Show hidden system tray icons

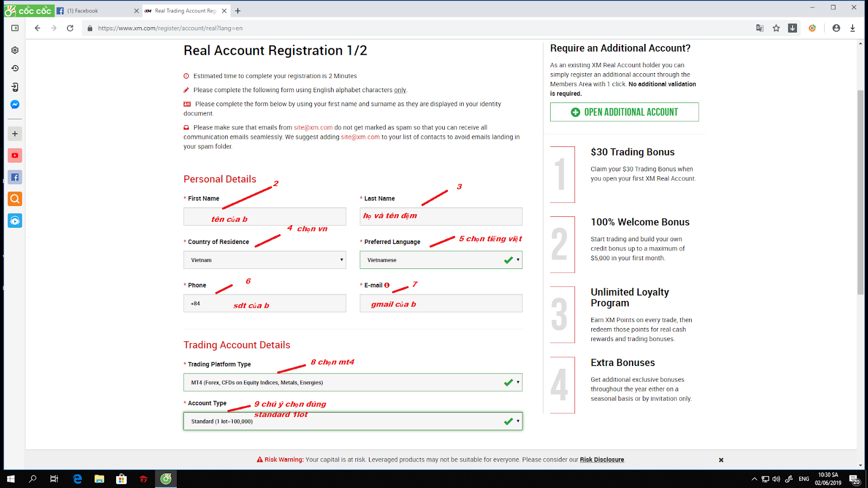[754, 479]
